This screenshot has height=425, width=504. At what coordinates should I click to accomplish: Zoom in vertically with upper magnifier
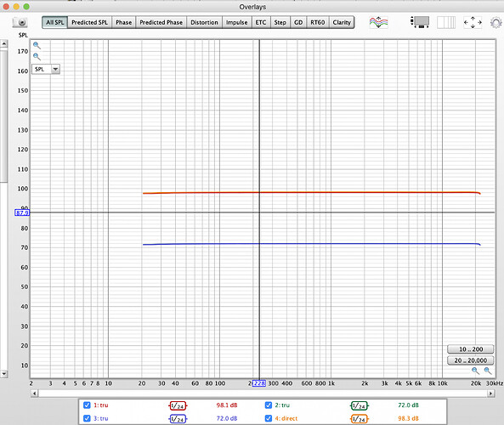coord(37,45)
